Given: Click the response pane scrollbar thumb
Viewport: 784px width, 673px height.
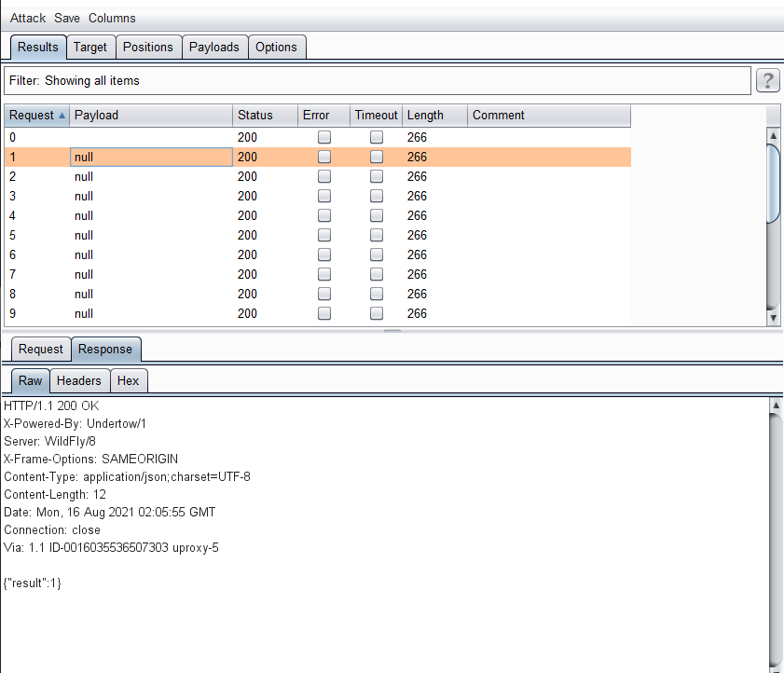Looking at the screenshot, I should (776, 539).
